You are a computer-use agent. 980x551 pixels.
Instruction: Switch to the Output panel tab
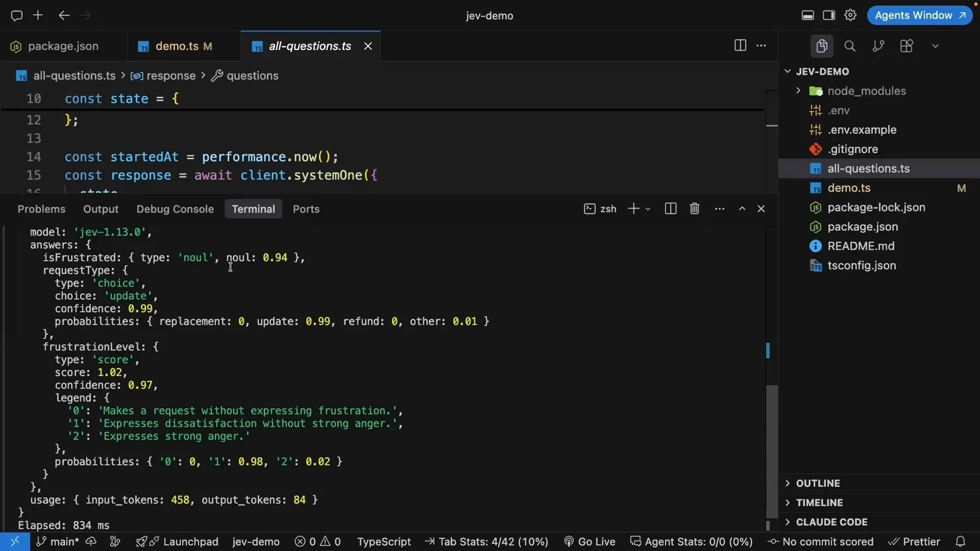pyautogui.click(x=101, y=209)
